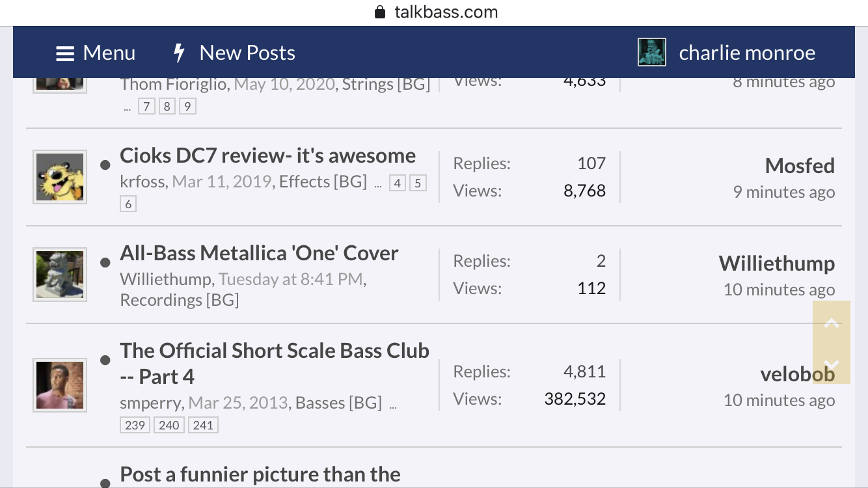This screenshot has width=868, height=488.
Task: Open Cioks DC7 review thread
Action: 267,156
